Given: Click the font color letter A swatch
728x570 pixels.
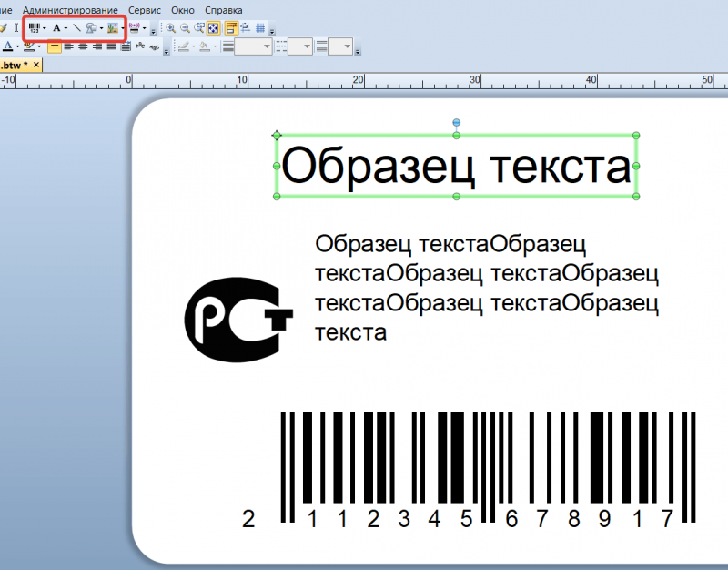Looking at the screenshot, I should click(7, 46).
